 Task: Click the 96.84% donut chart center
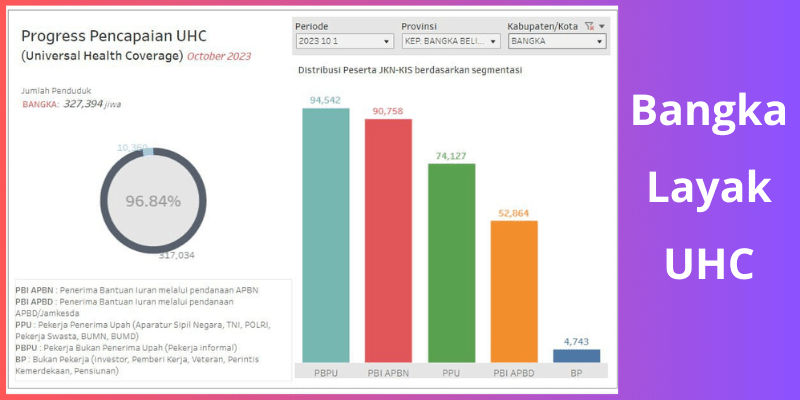click(x=153, y=201)
